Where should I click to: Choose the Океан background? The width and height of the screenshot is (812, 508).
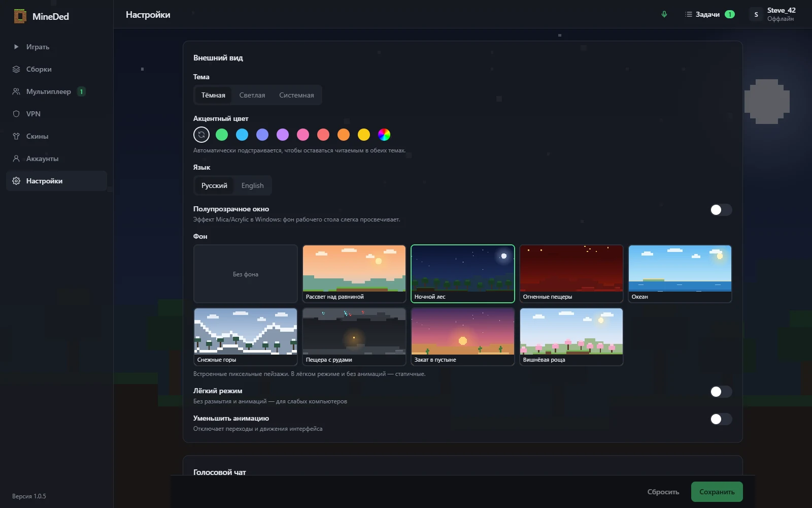(x=680, y=274)
